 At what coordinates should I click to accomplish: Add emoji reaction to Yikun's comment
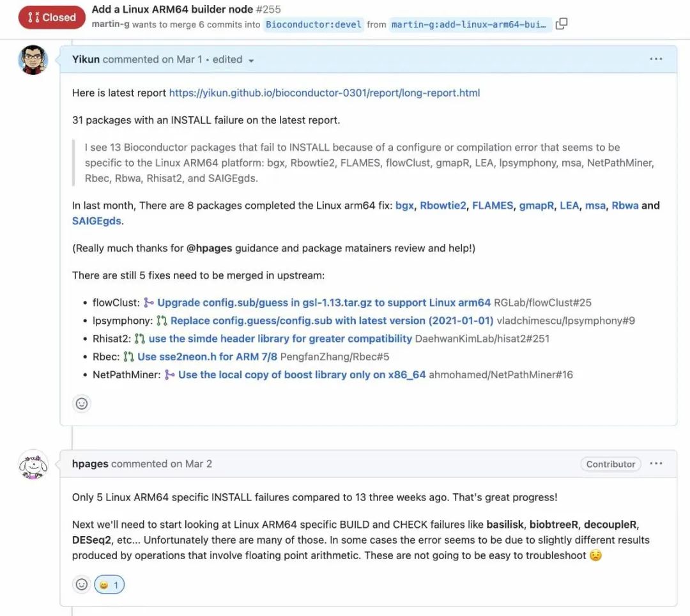coord(82,403)
